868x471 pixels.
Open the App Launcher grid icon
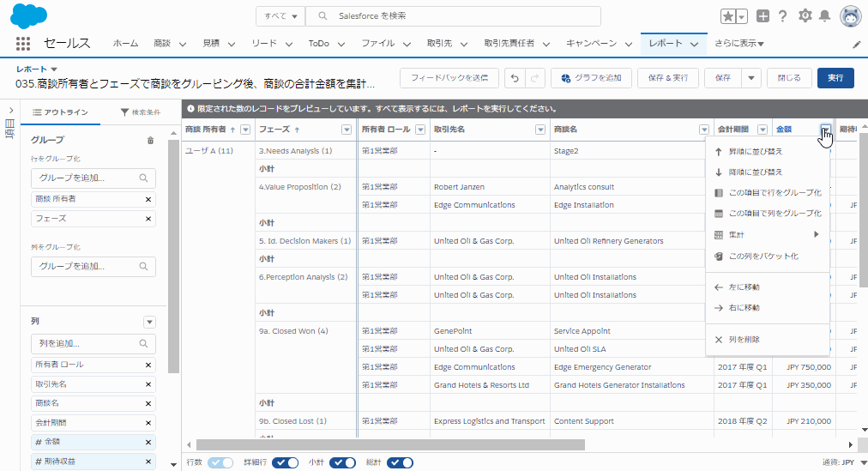22,43
